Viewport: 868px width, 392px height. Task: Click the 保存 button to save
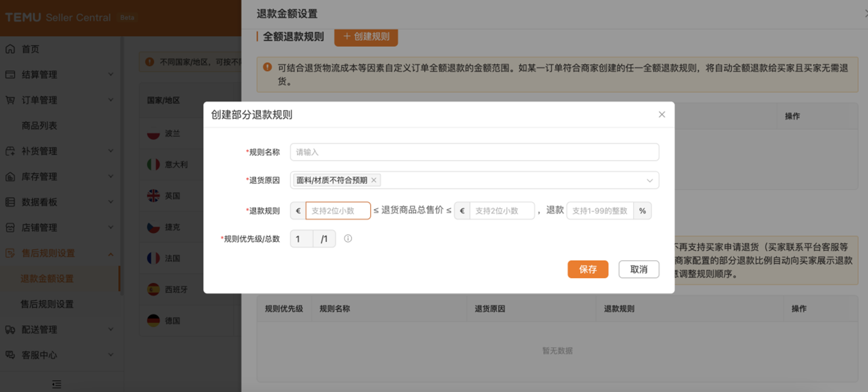(588, 269)
